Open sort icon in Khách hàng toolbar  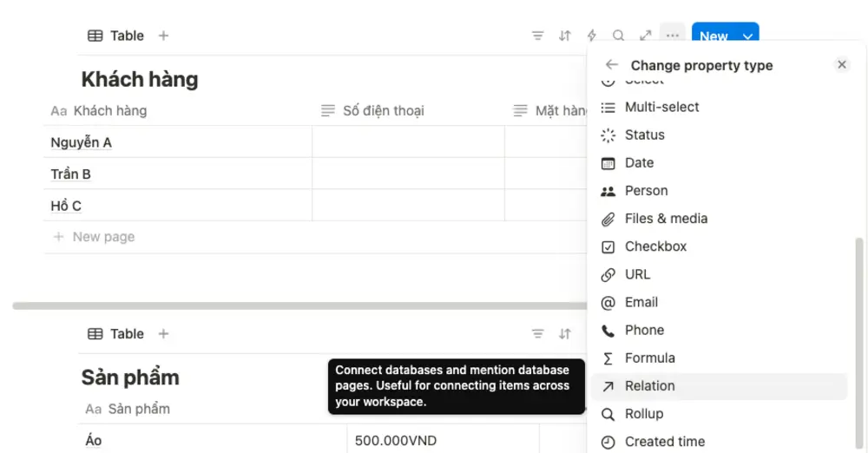564,36
